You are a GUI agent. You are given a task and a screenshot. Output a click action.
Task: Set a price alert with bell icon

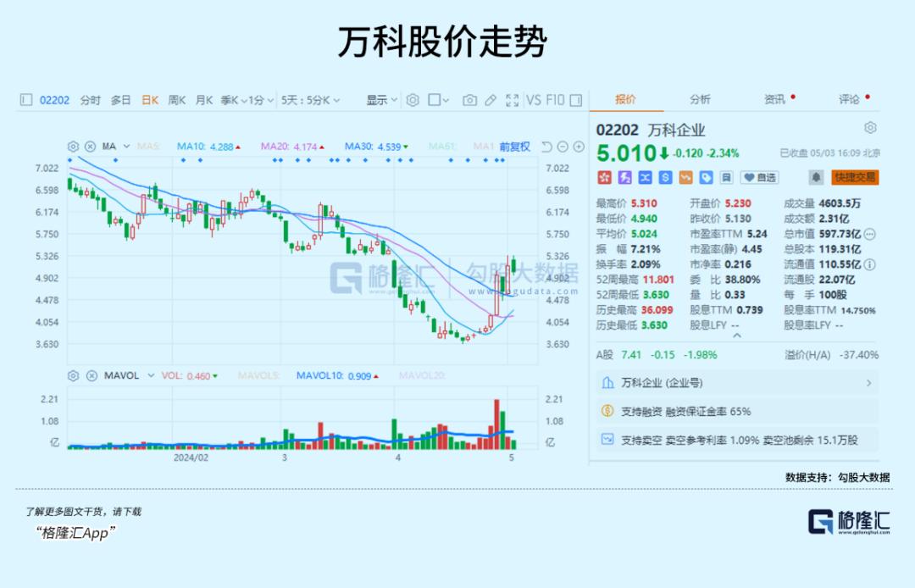[x=816, y=177]
